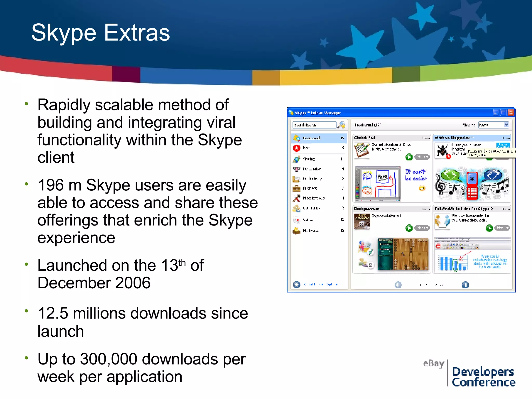Click the blue link at sidebar bottom

[x=321, y=284]
